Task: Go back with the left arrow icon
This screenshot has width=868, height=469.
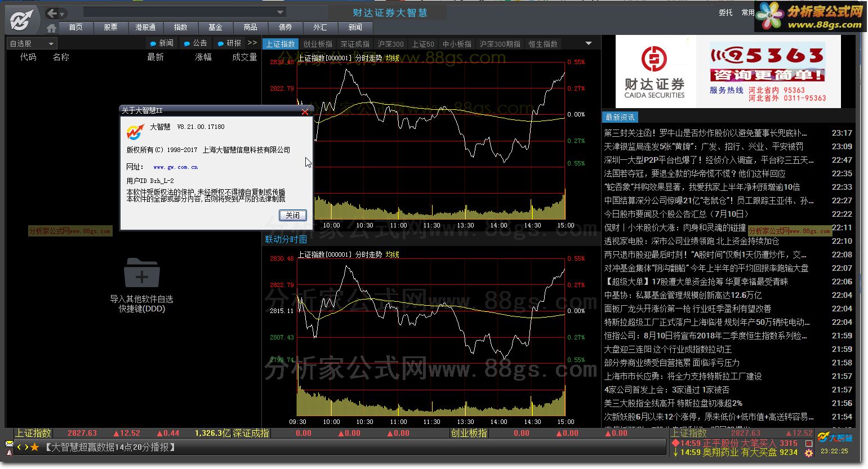Action: pyautogui.click(x=52, y=13)
